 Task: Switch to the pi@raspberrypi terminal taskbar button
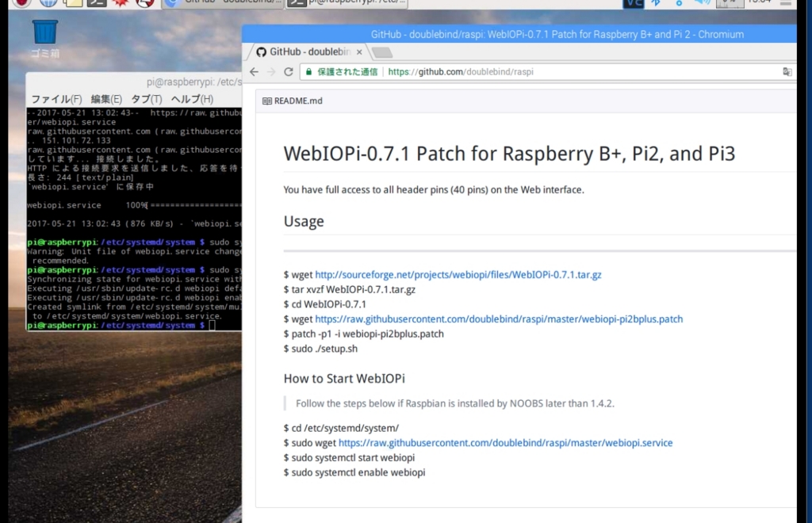tap(347, 2)
